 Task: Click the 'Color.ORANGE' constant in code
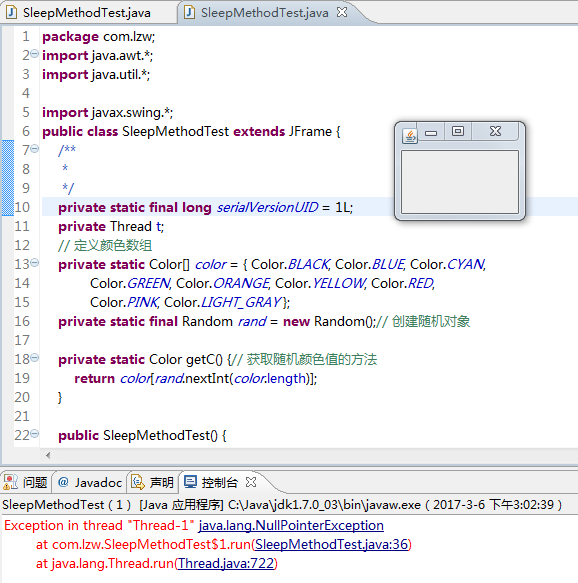click(223, 283)
